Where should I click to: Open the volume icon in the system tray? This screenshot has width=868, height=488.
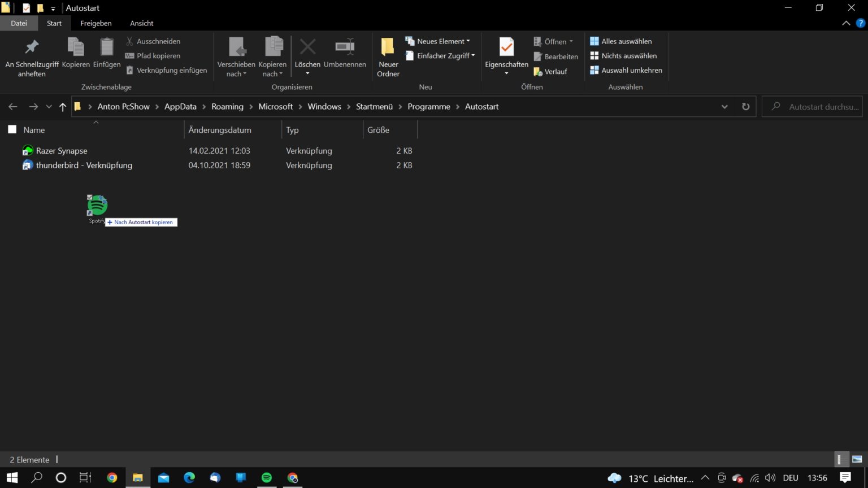[x=770, y=478]
